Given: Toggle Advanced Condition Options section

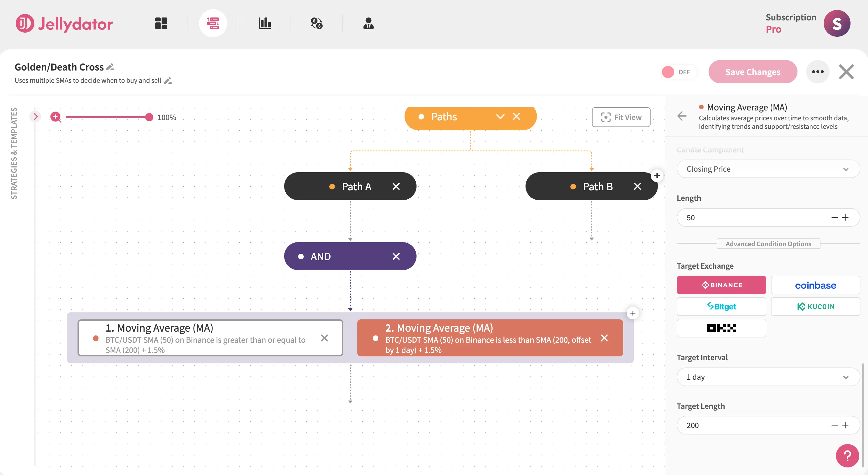Looking at the screenshot, I should point(768,244).
